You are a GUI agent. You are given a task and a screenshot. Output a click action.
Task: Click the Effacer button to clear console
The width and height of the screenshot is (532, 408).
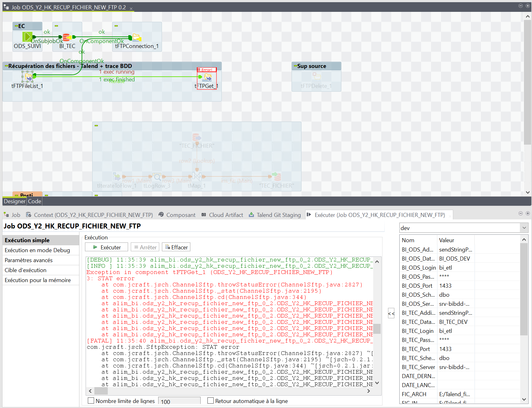tap(176, 247)
